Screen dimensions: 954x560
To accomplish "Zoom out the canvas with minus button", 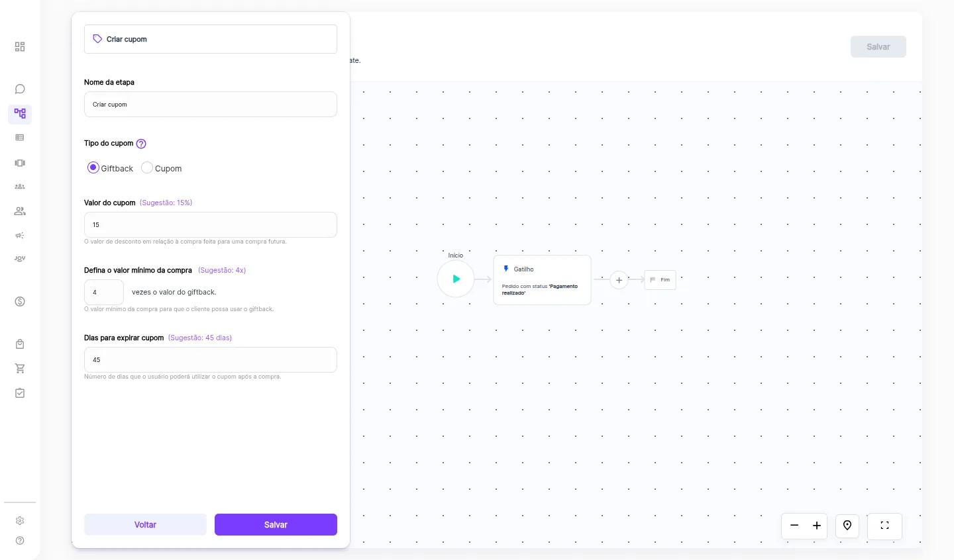I will point(794,526).
